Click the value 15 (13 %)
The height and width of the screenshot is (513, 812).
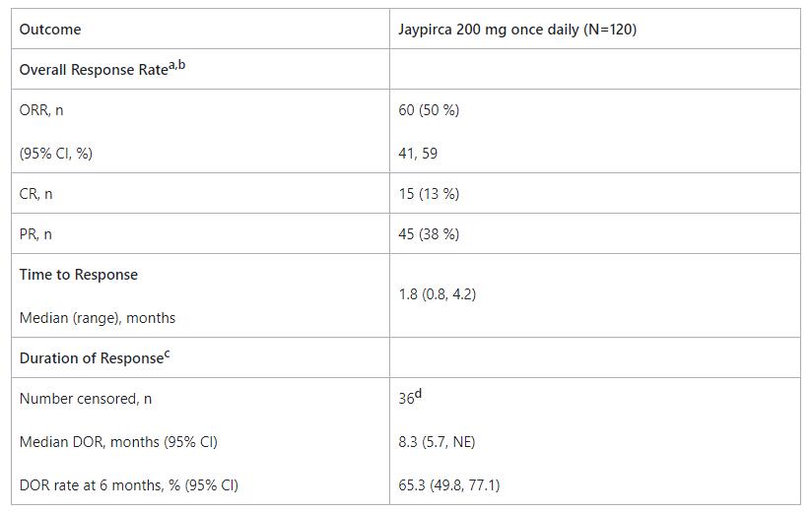click(429, 194)
